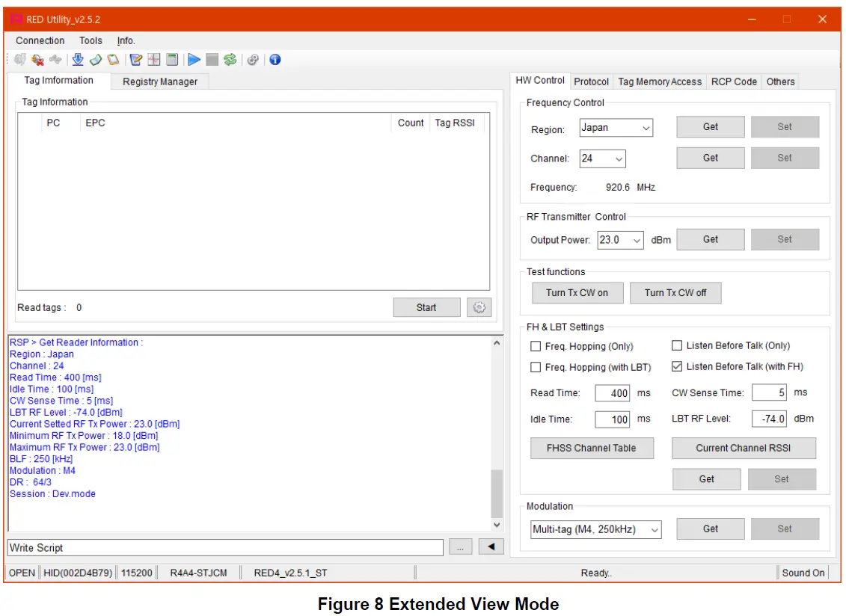Uncheck Listen Before Talk (with FH)
This screenshot has width=846, height=616.
(x=677, y=367)
